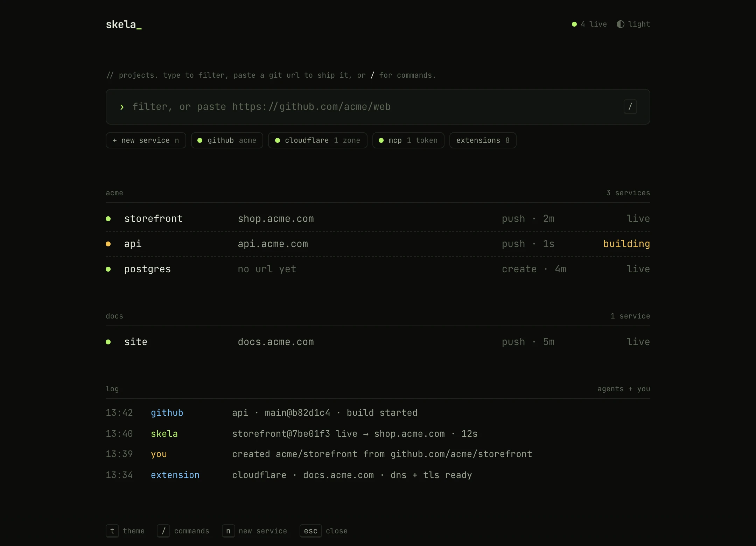Open the api service row
This screenshot has width=756, height=546.
click(378, 244)
